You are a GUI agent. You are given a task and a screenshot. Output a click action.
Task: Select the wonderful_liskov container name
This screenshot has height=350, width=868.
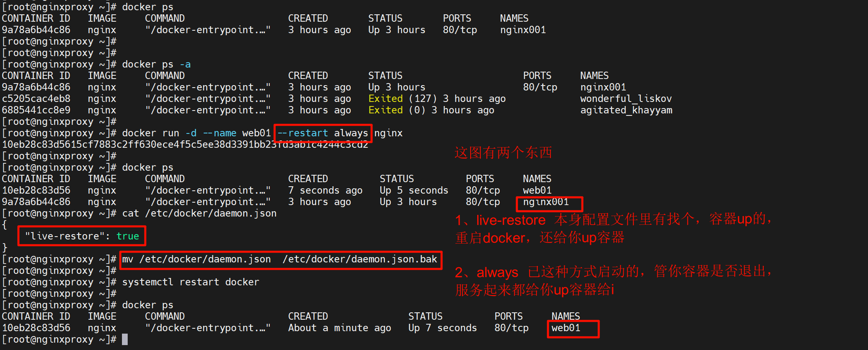(626, 99)
